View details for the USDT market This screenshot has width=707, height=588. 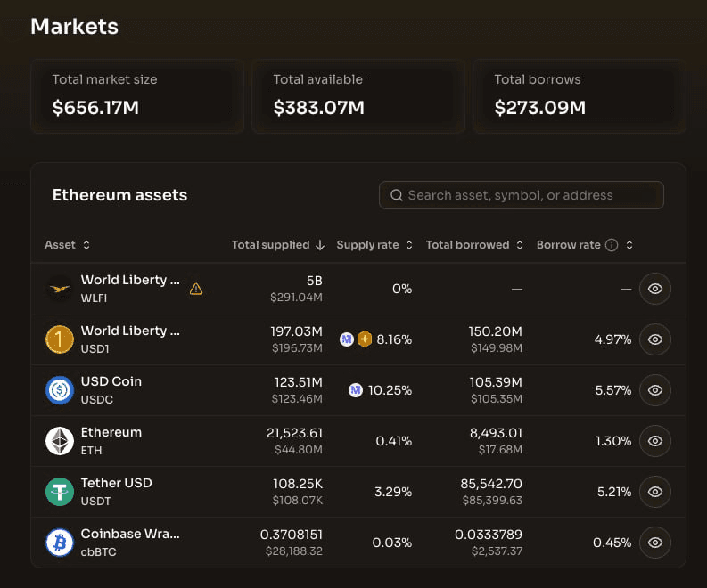click(655, 492)
